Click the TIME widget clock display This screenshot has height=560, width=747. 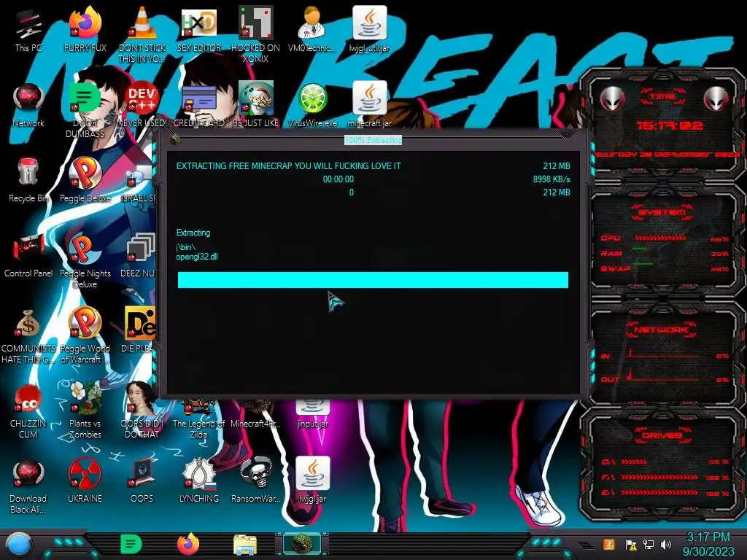670,125
